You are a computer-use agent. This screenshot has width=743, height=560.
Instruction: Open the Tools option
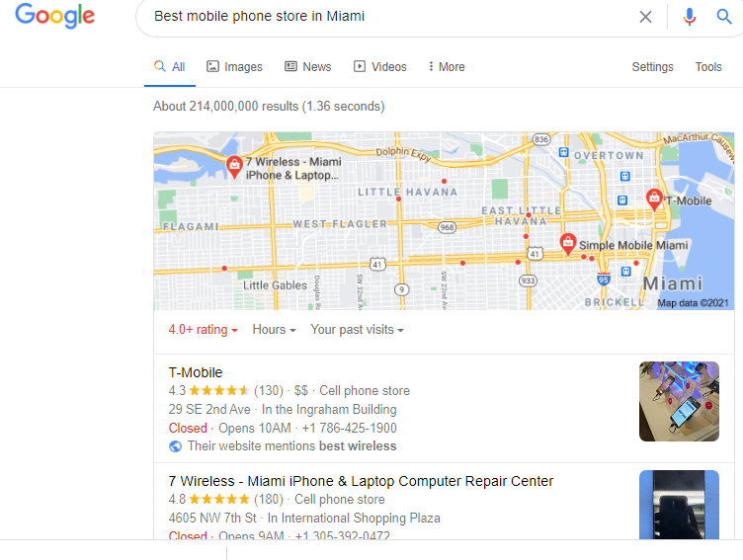(x=708, y=67)
